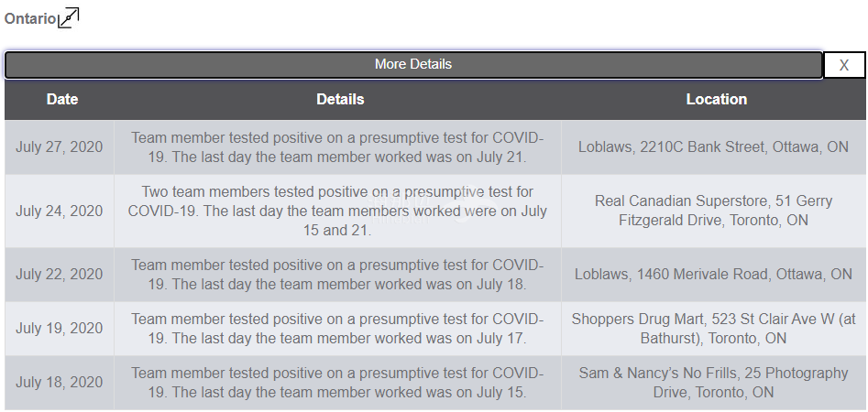Collapse the More Details bar
The image size is (868, 412).
point(413,65)
